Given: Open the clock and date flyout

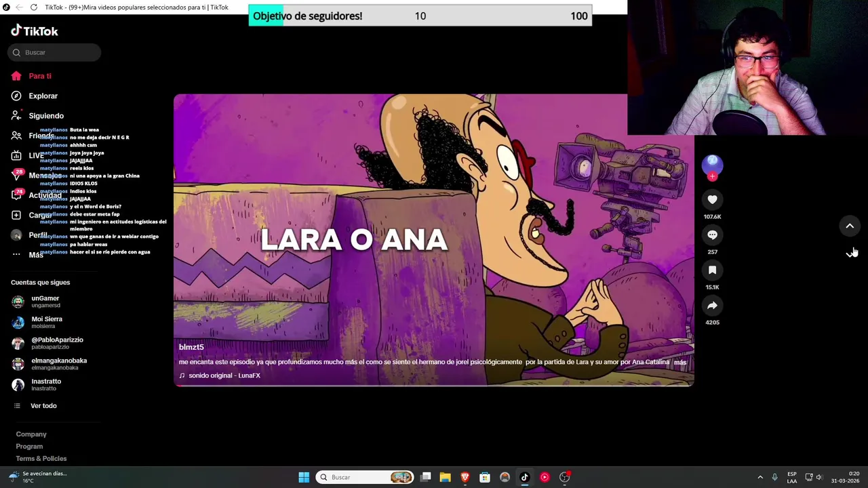Looking at the screenshot, I should click(846, 477).
